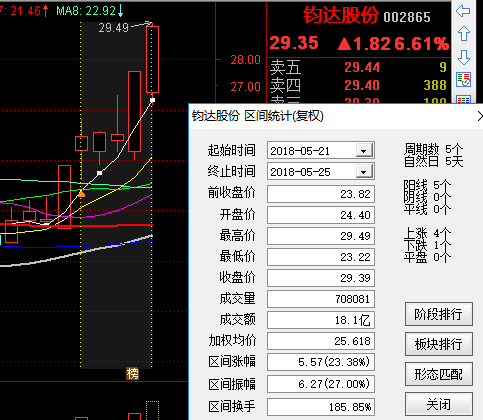Click the 28.00 price axis label
The height and width of the screenshot is (420, 483).
click(245, 60)
